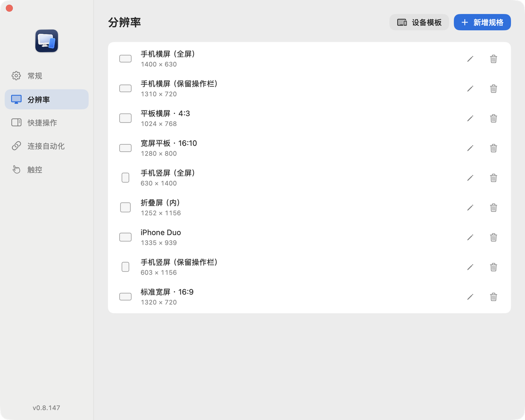Viewport: 525px width, 420px height.
Task: Click the 1320 × 720 resolution value
Action: tap(159, 302)
